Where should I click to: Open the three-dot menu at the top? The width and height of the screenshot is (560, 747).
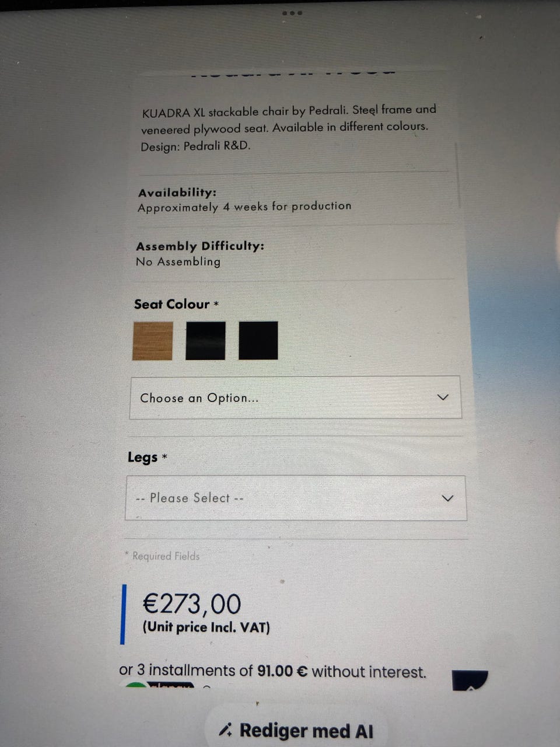pos(292,13)
